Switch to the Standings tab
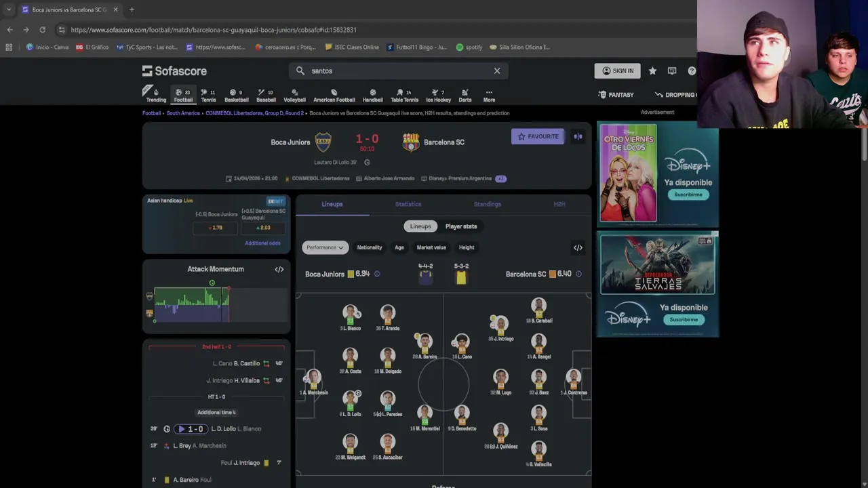 click(x=487, y=204)
